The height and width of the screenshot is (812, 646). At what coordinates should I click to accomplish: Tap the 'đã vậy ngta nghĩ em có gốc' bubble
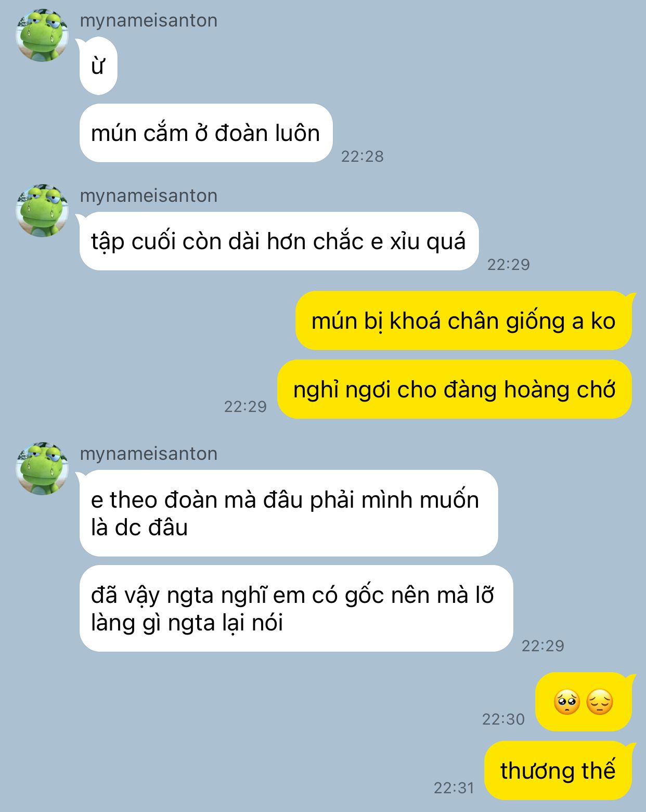pos(296,609)
